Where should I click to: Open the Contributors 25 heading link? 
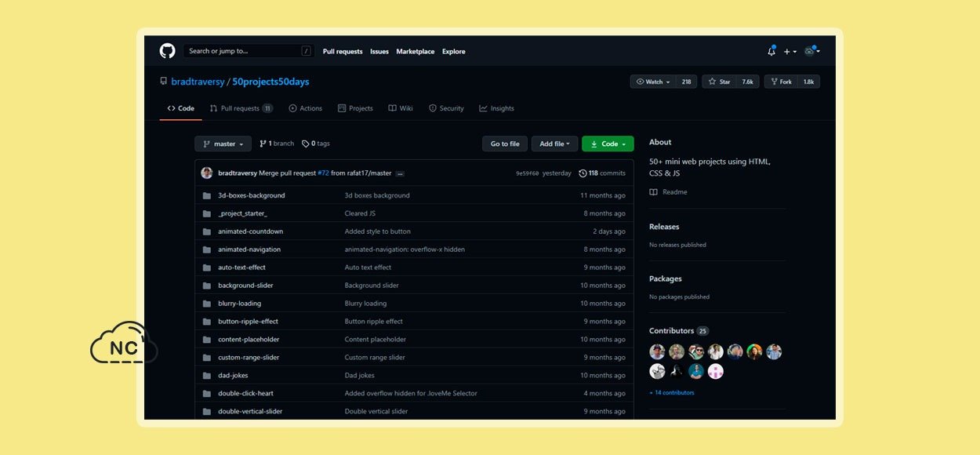coord(678,331)
